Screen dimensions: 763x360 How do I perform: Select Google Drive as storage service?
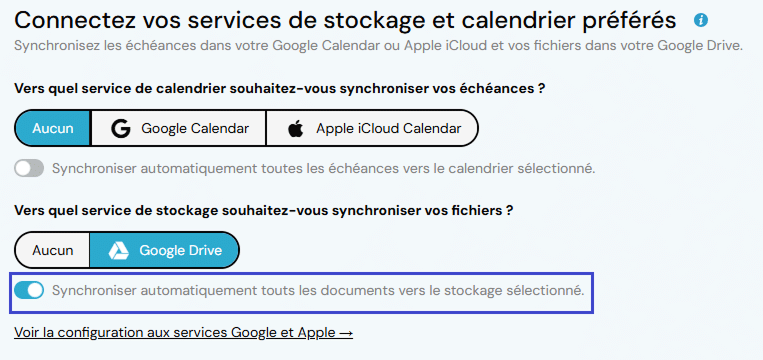[x=165, y=250]
